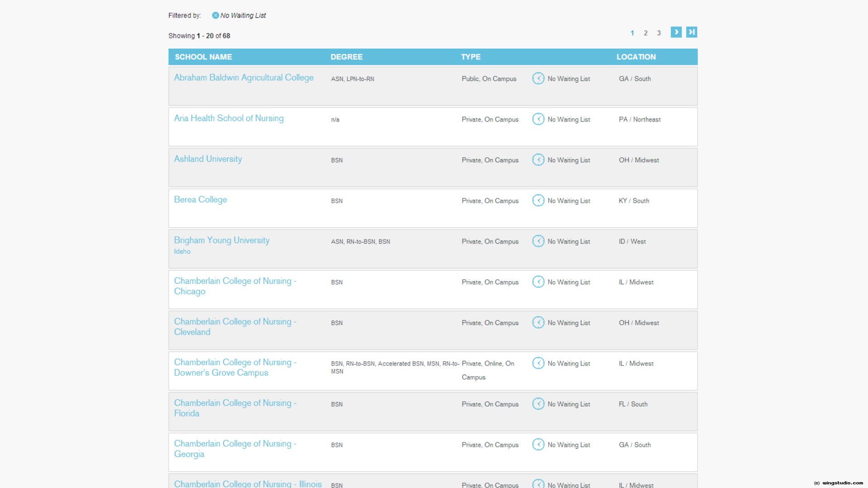Open Brigham Young University Idaho link
This screenshot has height=488, width=868.
coord(222,240)
